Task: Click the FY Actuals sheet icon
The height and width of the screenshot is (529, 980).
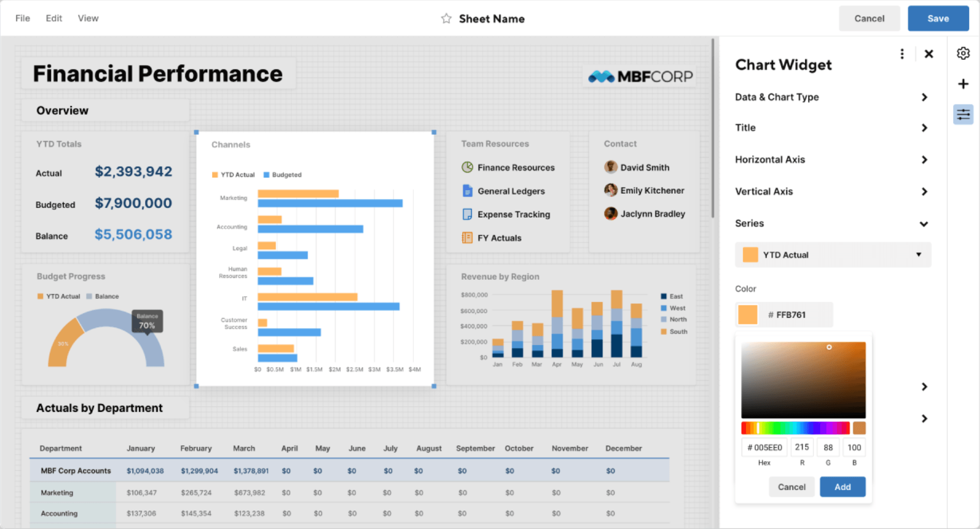Action: 467,238
